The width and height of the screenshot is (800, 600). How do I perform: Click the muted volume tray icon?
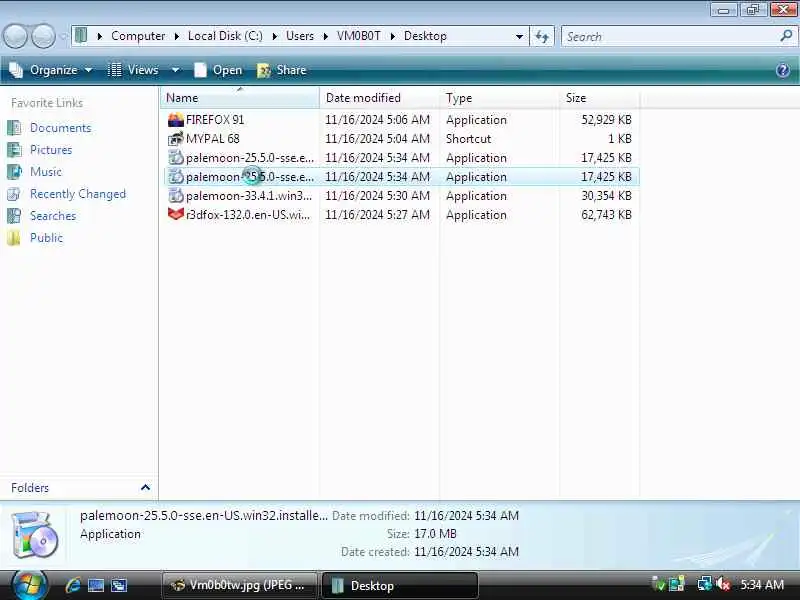coord(723,585)
